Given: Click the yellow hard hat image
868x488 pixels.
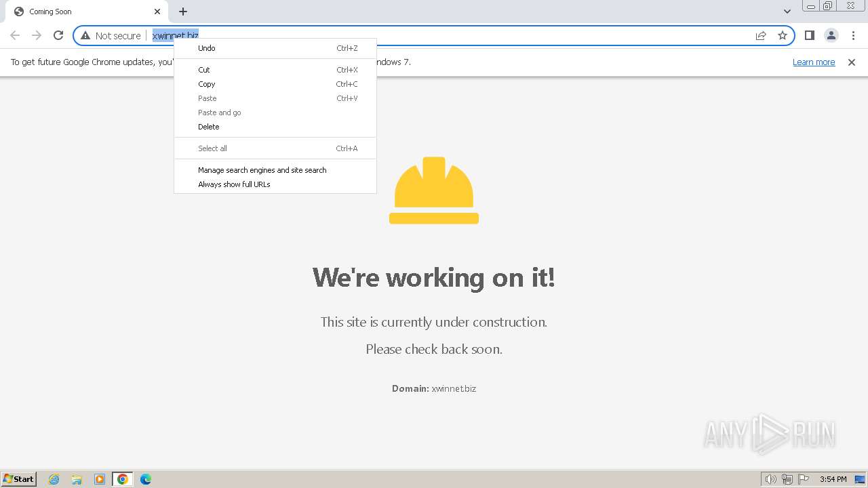Looking at the screenshot, I should (434, 190).
